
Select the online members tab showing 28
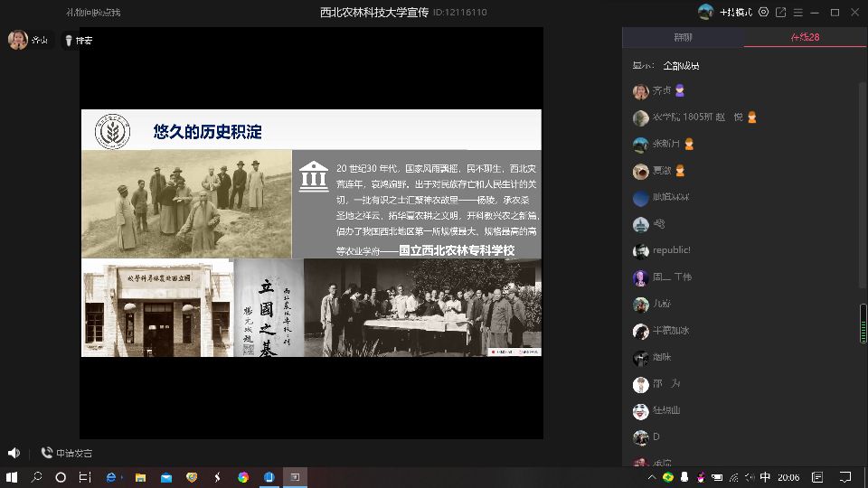pos(805,38)
